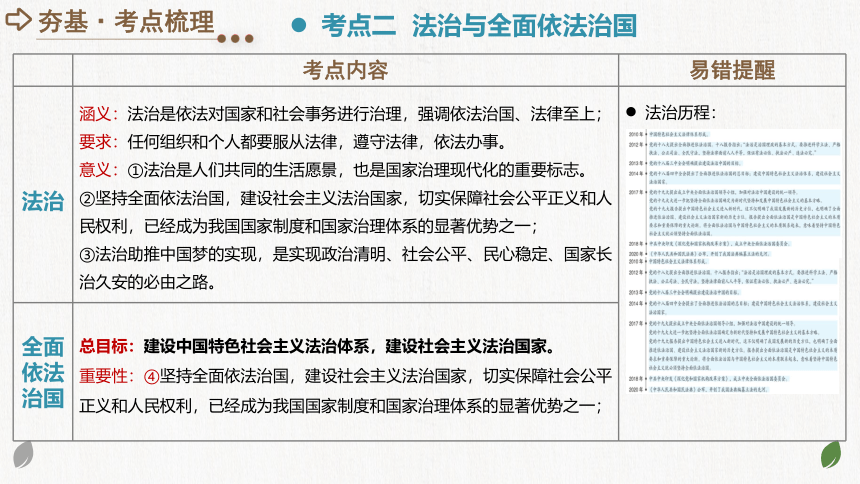
Task: Click the black bullet before 法治历程
Action: (x=631, y=112)
